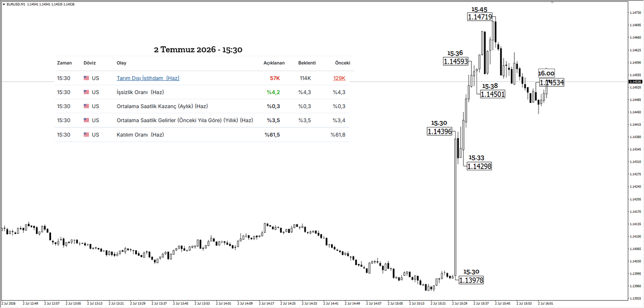This screenshot has height=308, width=644.
Task: Select the US flag in İşsizlik Oranı row
Action: click(86, 92)
